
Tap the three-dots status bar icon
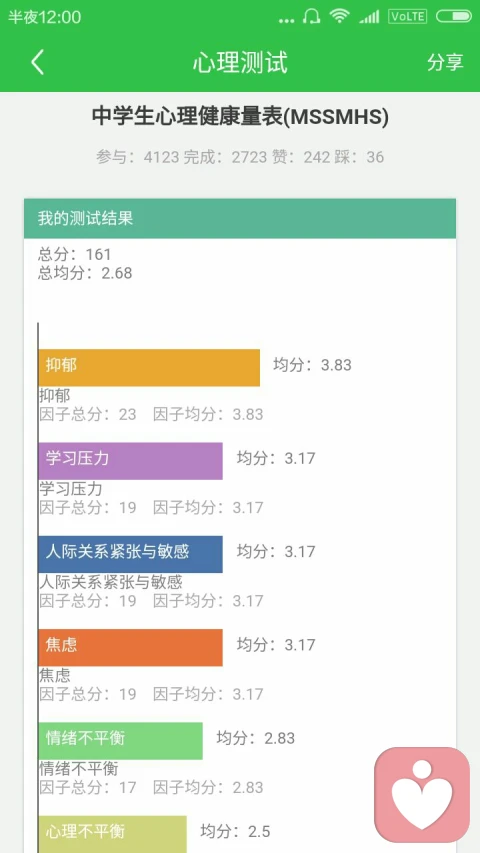[286, 21]
